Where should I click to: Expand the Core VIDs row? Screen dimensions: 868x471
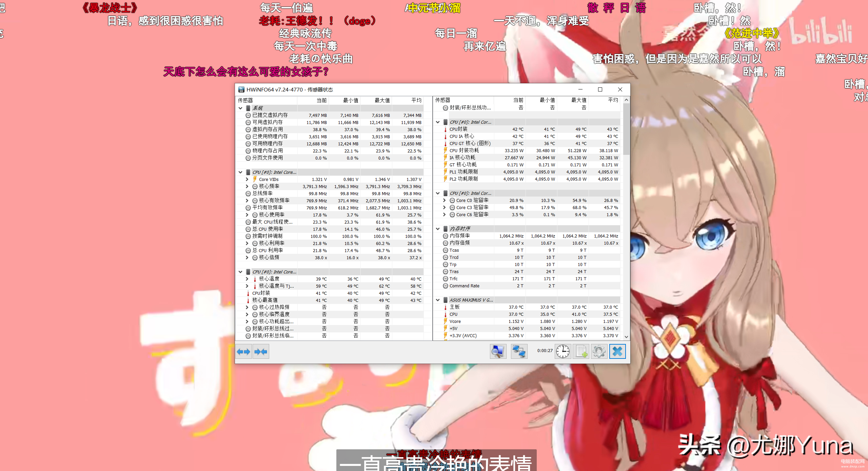pos(247,179)
